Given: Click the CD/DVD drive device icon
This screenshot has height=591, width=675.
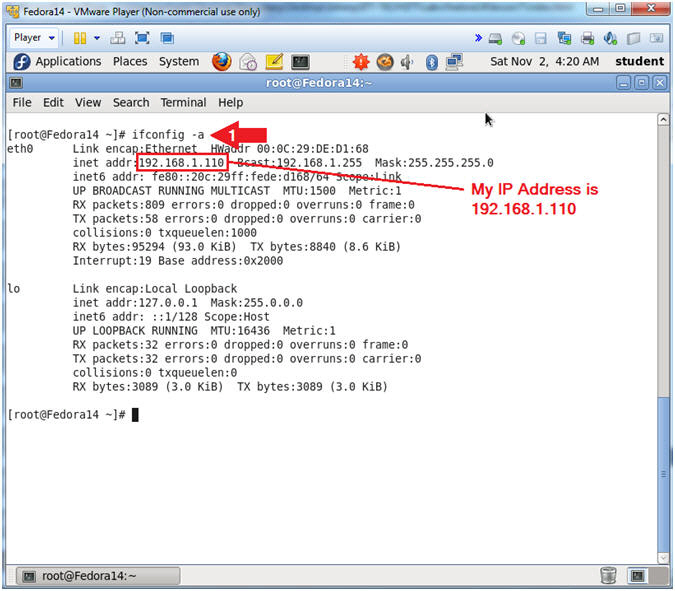Looking at the screenshot, I should pos(518,39).
